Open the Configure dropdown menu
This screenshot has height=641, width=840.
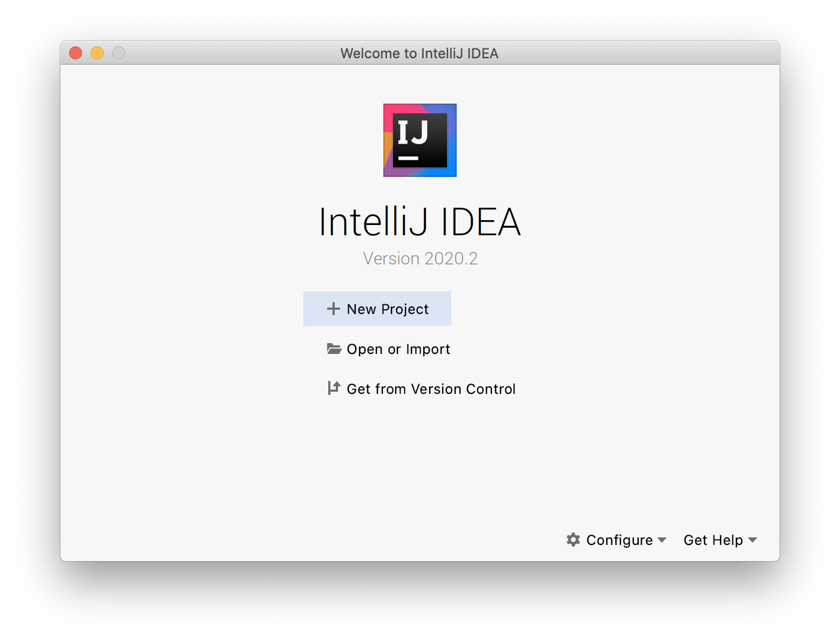pos(617,540)
